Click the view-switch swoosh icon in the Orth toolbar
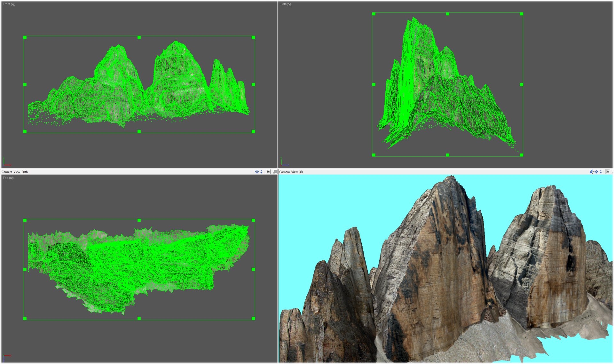This screenshot has width=614, height=364. [268, 172]
